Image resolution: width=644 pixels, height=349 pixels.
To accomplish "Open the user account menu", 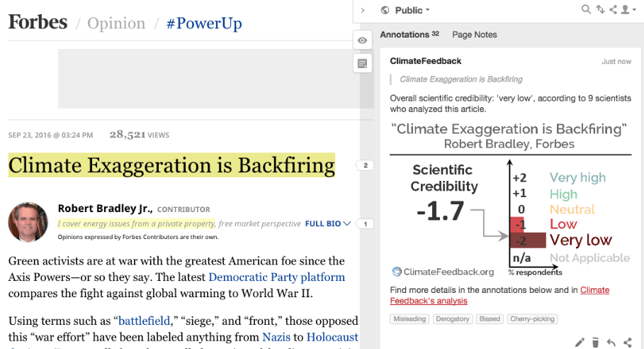I will click(x=628, y=9).
